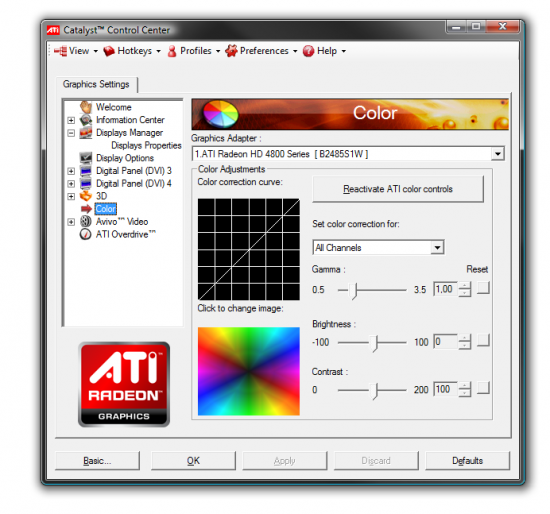Click the Basic... button

pos(97,461)
